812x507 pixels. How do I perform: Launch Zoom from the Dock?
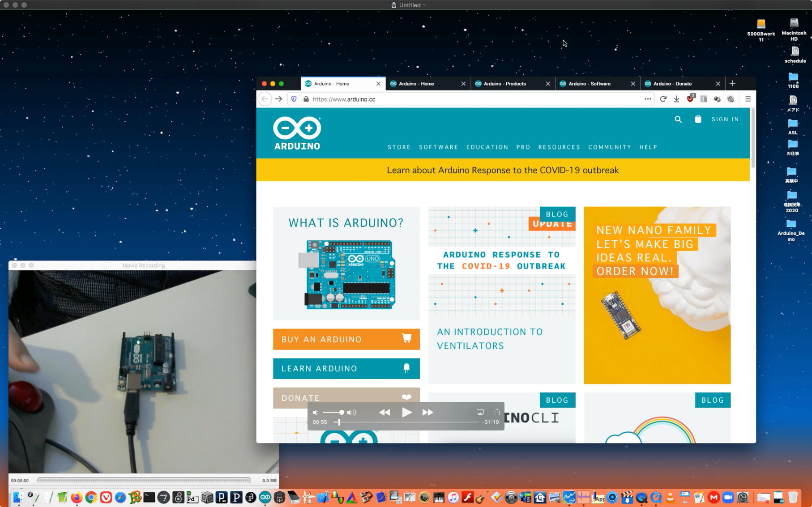(728, 497)
